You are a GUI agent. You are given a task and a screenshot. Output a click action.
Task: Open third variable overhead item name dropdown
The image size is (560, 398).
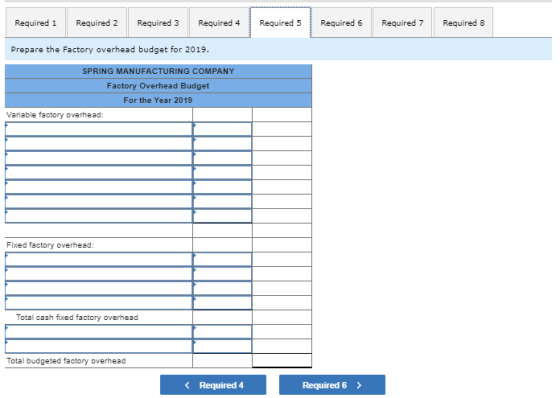[x=99, y=158]
